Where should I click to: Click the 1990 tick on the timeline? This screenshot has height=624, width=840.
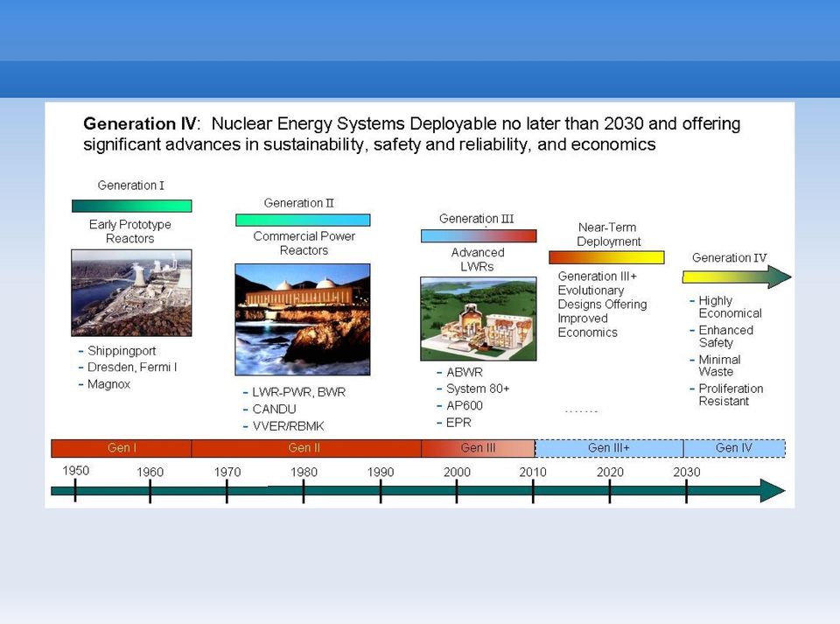point(381,491)
